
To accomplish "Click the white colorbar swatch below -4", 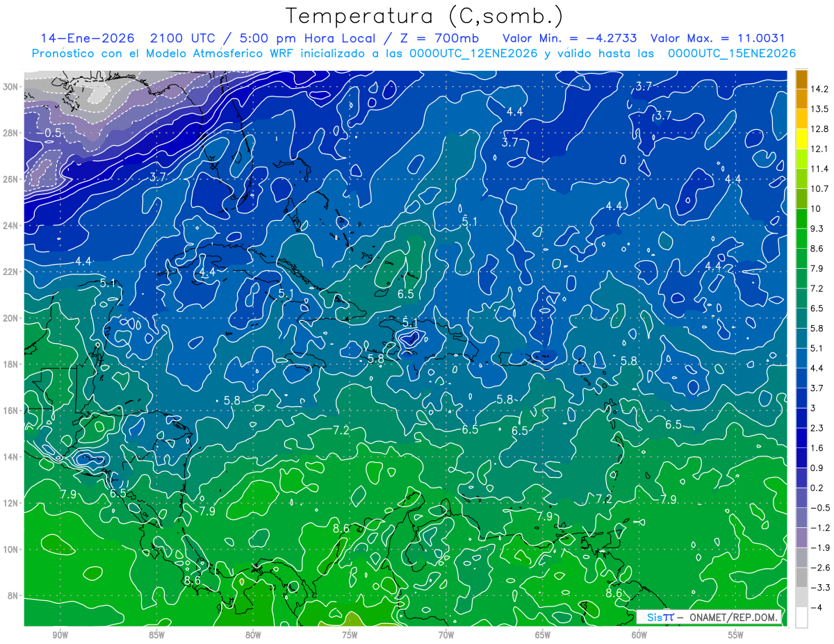I will [x=802, y=618].
